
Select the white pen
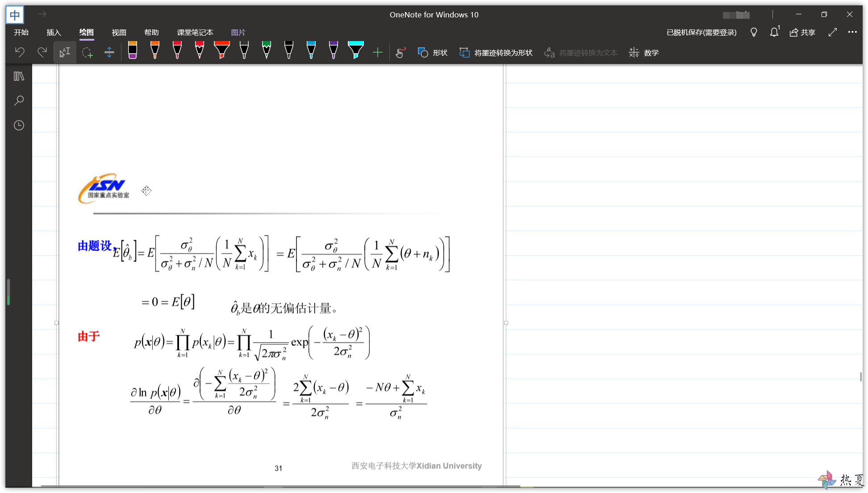tap(244, 50)
